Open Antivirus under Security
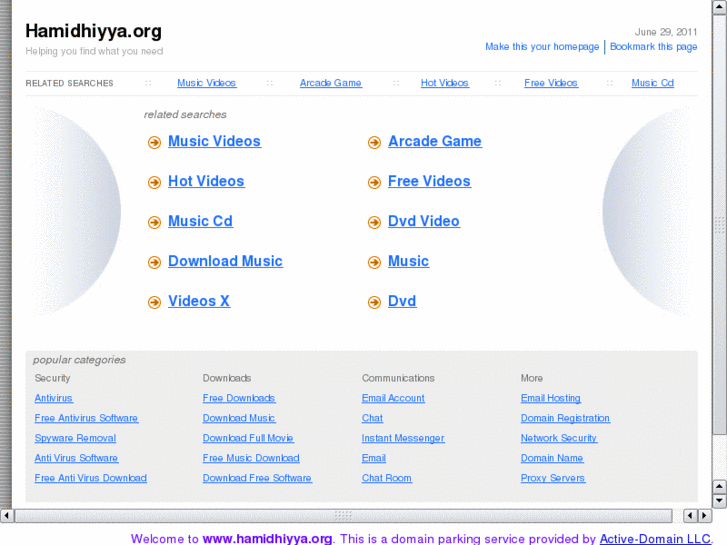 (x=53, y=398)
